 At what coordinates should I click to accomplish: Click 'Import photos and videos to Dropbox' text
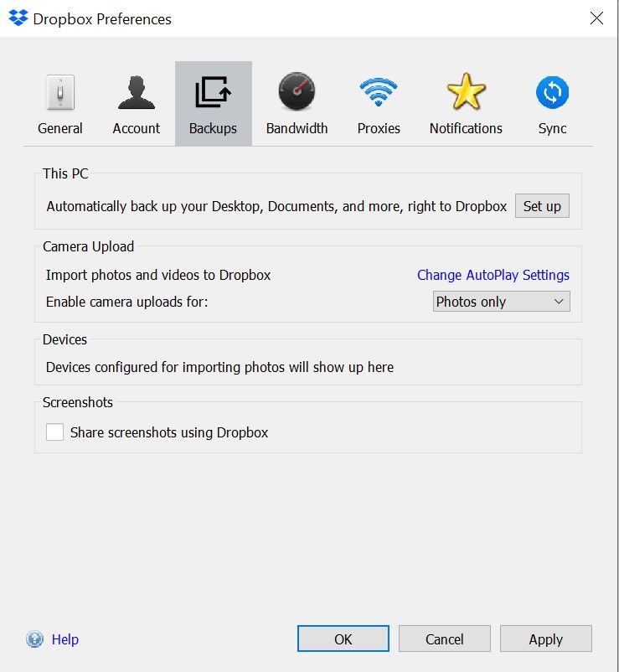point(158,275)
